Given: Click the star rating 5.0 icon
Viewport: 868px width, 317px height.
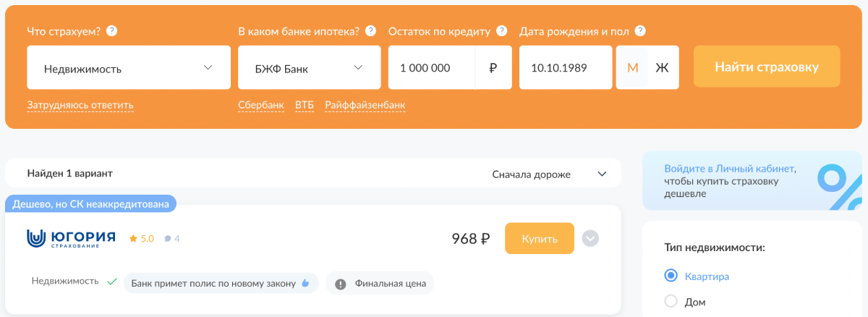Looking at the screenshot, I should (133, 238).
